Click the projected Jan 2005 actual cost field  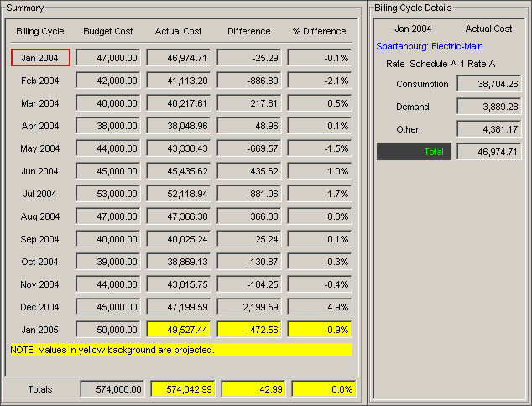tap(179, 330)
